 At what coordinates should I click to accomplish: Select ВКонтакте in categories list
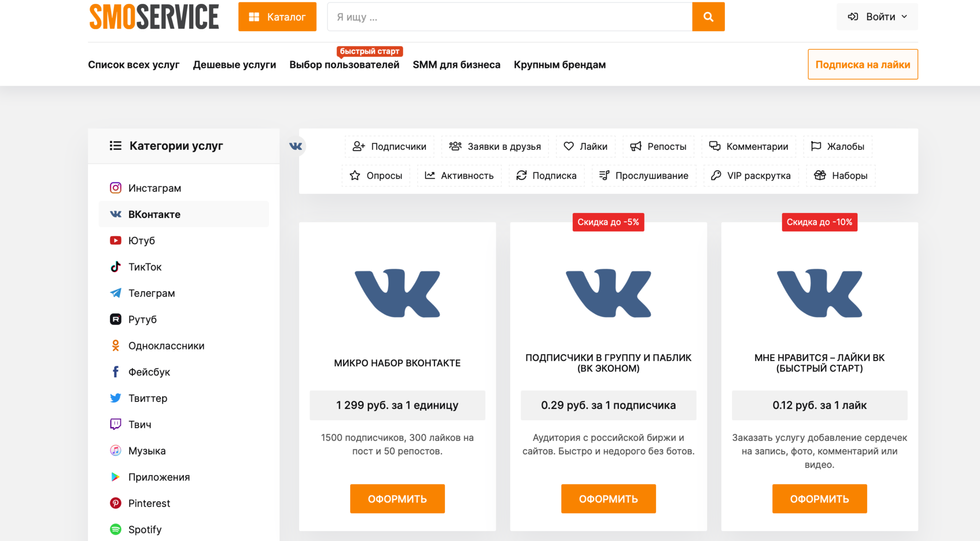coord(184,214)
